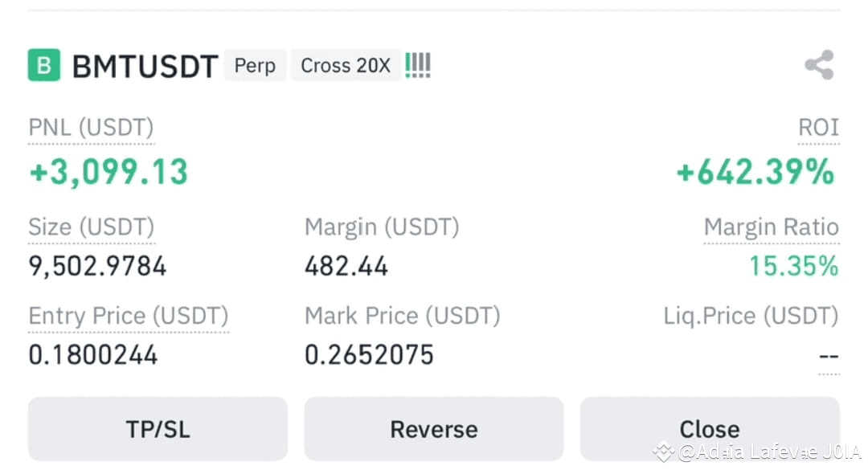Reverse the BMTUSDT position
This screenshot has width=868, height=470.
434,429
